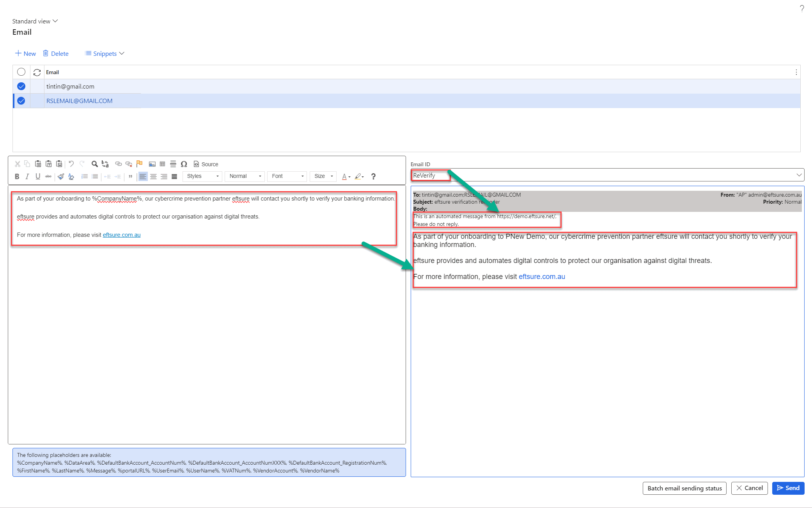The height and width of the screenshot is (508, 812).
Task: Click Paste from Word icon
Action: pyautogui.click(x=59, y=164)
